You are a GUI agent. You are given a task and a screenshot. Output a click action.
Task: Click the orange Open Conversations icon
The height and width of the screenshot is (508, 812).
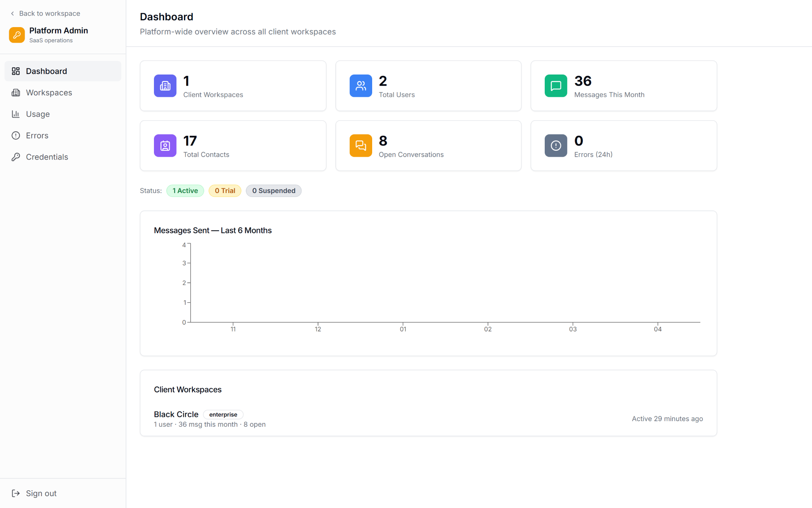361,146
